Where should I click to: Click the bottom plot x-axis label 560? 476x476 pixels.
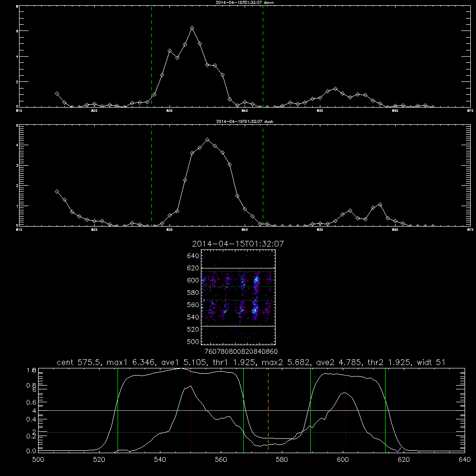tap(221, 460)
